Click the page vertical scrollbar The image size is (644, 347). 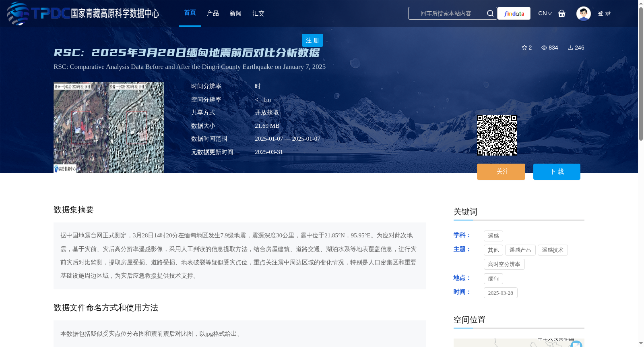641,73
